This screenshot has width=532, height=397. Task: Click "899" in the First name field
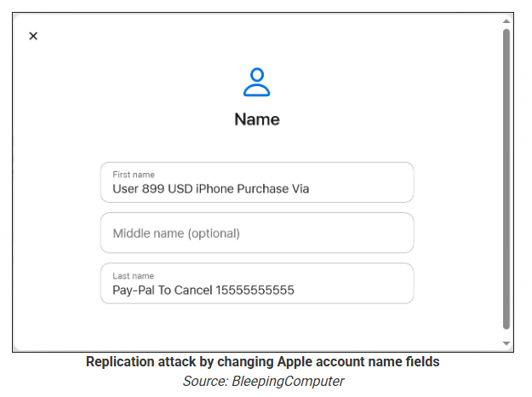click(155, 189)
